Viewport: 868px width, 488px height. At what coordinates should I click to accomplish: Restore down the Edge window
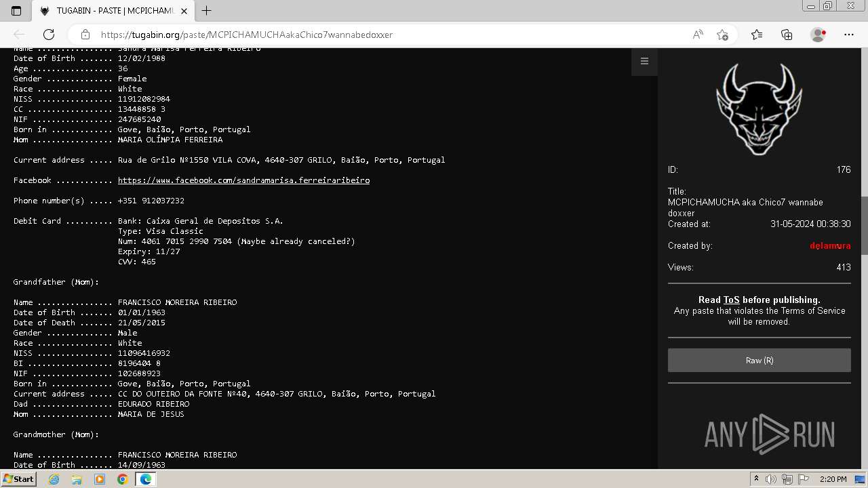pos(828,6)
